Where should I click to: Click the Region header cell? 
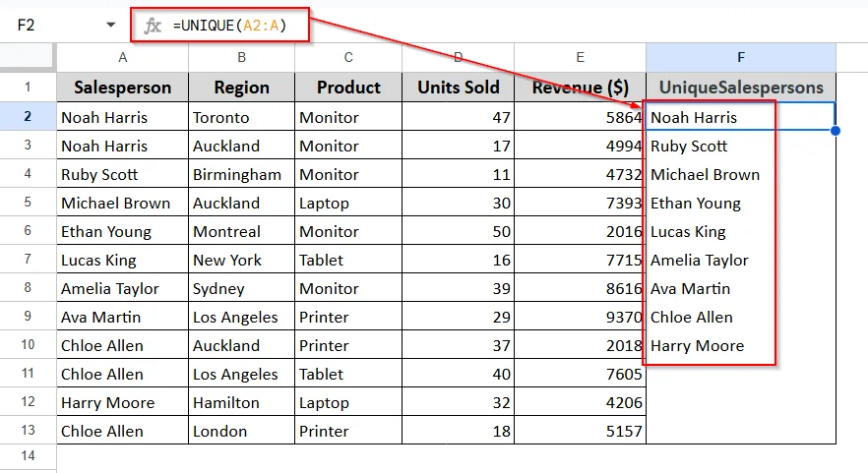pos(241,88)
